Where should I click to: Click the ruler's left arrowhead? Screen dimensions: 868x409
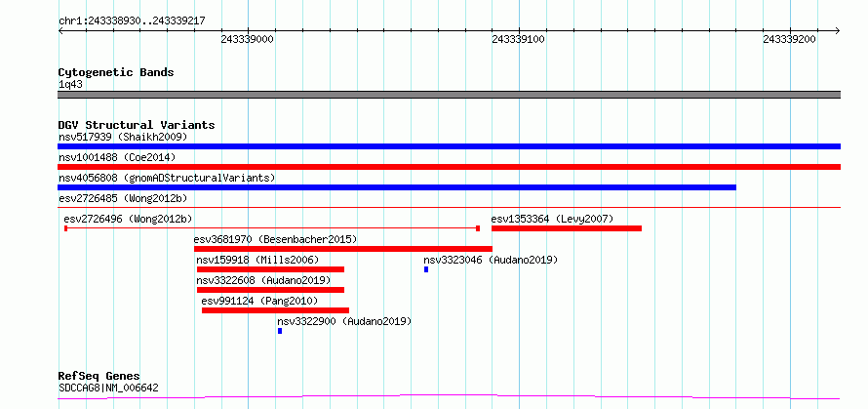60,30
